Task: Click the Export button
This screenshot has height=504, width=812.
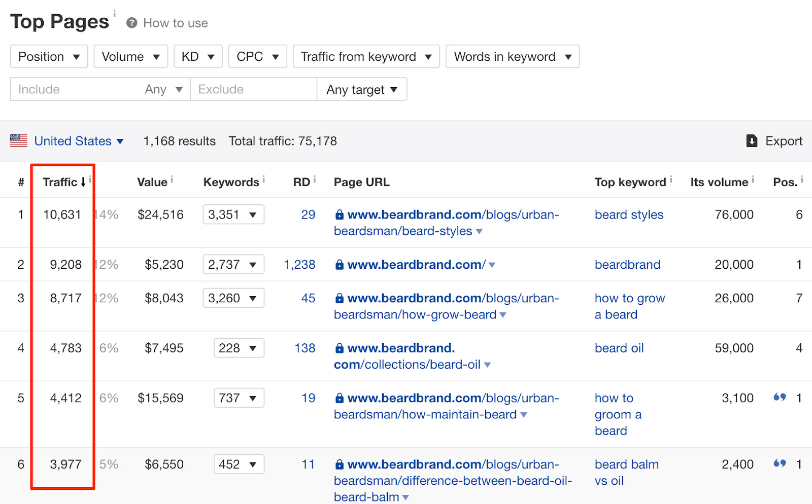Action: [774, 141]
